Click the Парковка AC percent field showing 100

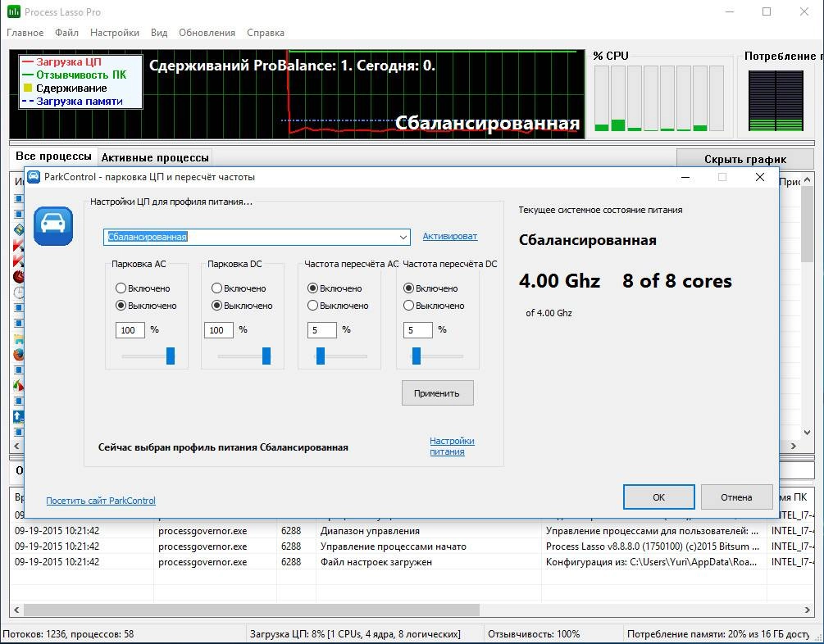coord(130,330)
